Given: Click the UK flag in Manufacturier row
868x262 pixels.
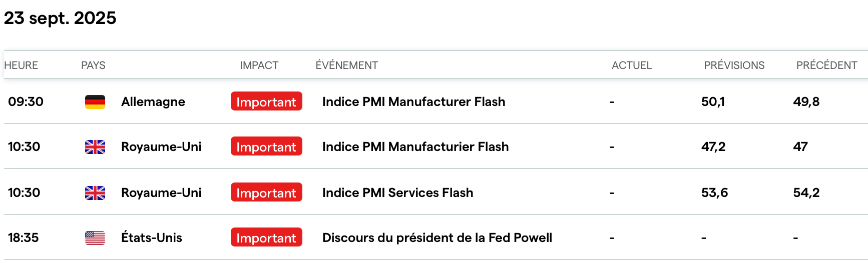Looking at the screenshot, I should pos(95,147).
